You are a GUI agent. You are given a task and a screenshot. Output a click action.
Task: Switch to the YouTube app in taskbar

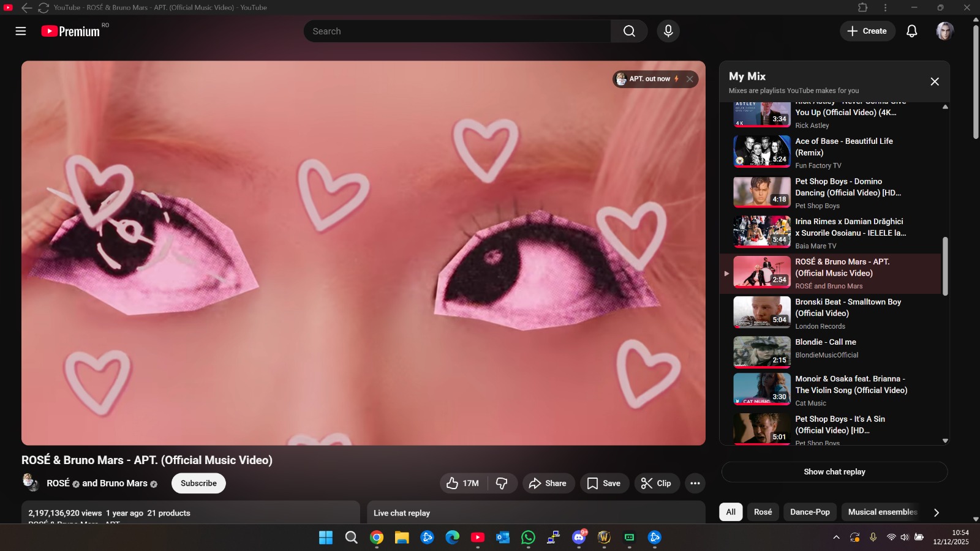[x=478, y=538]
